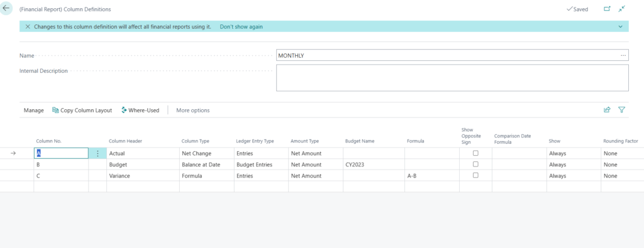Collapse the page with shrink arrows icon
Viewport: 644px width, 248px height.
pyautogui.click(x=622, y=9)
